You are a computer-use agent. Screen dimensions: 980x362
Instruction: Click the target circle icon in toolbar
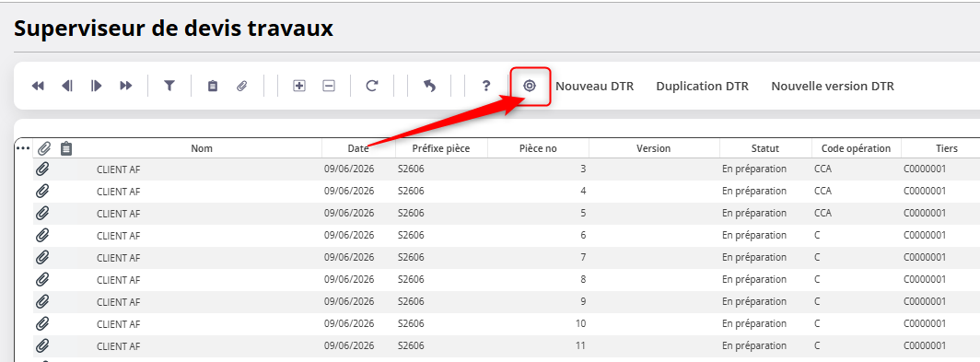point(530,87)
